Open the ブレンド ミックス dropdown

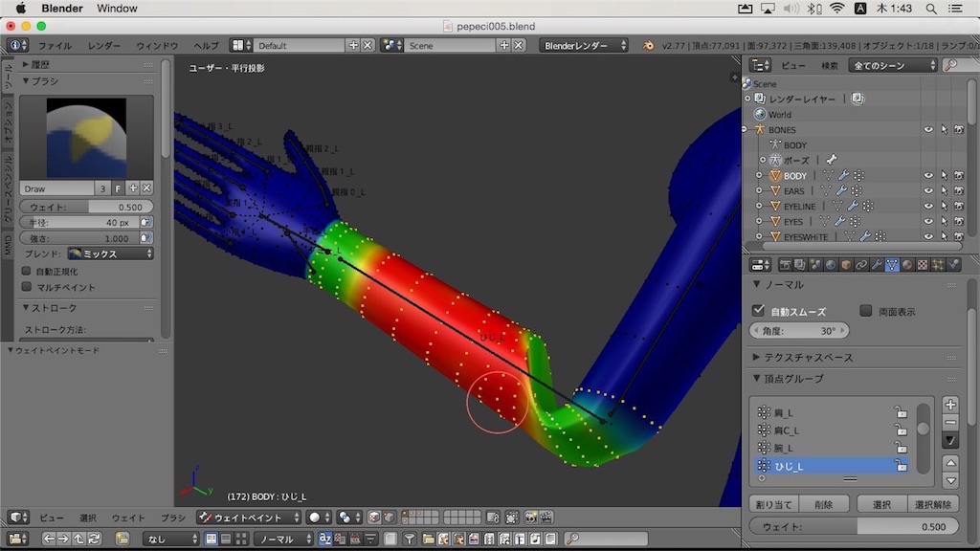click(111, 253)
